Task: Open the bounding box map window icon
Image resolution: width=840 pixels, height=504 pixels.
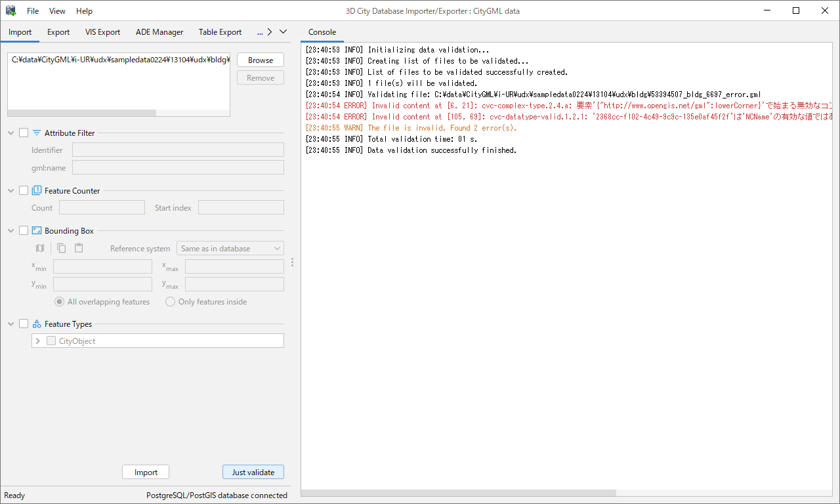Action: pos(40,248)
